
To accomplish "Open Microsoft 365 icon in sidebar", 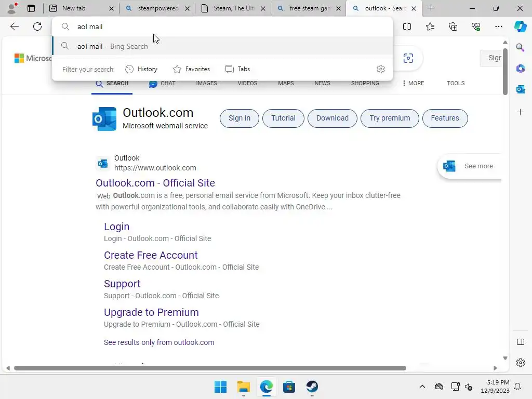I will point(520,68).
